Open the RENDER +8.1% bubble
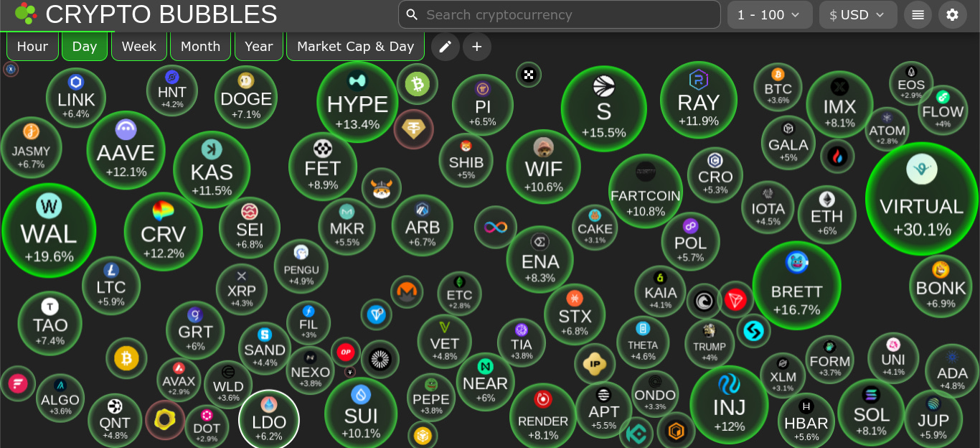Screen dimensions: 980x448 pyautogui.click(x=543, y=416)
